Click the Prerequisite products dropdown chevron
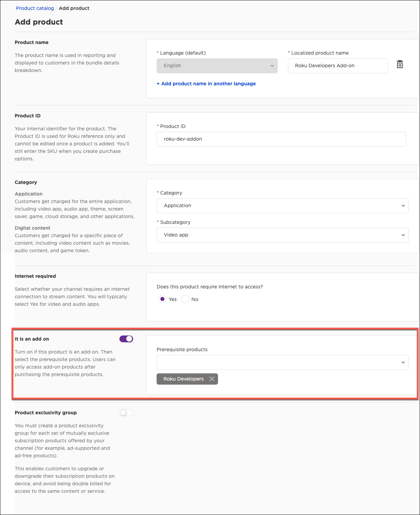The image size is (420, 515). click(x=403, y=362)
